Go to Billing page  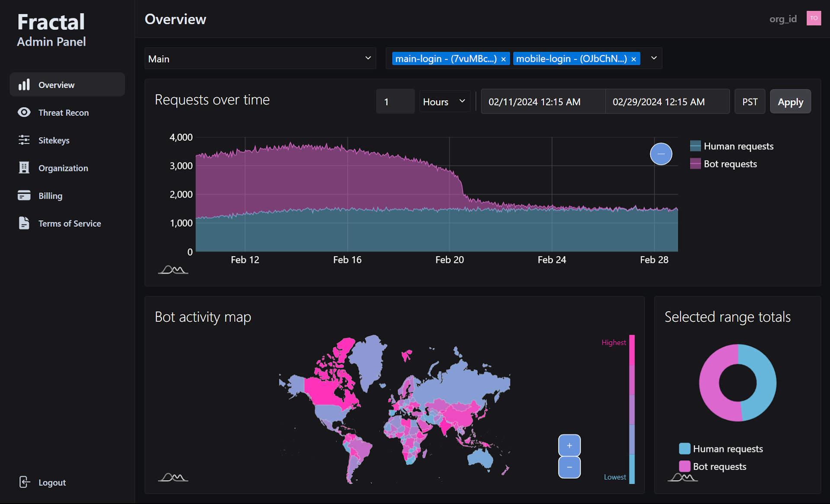click(67, 196)
